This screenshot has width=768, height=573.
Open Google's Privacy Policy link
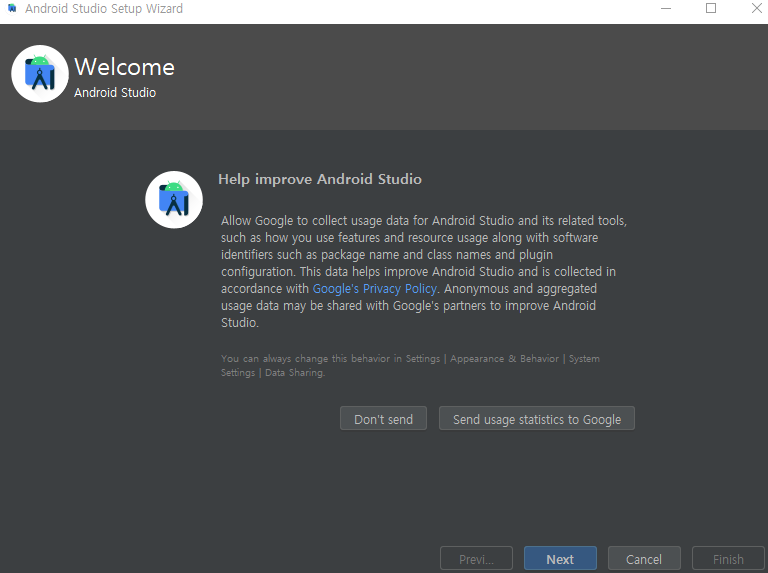pos(375,288)
